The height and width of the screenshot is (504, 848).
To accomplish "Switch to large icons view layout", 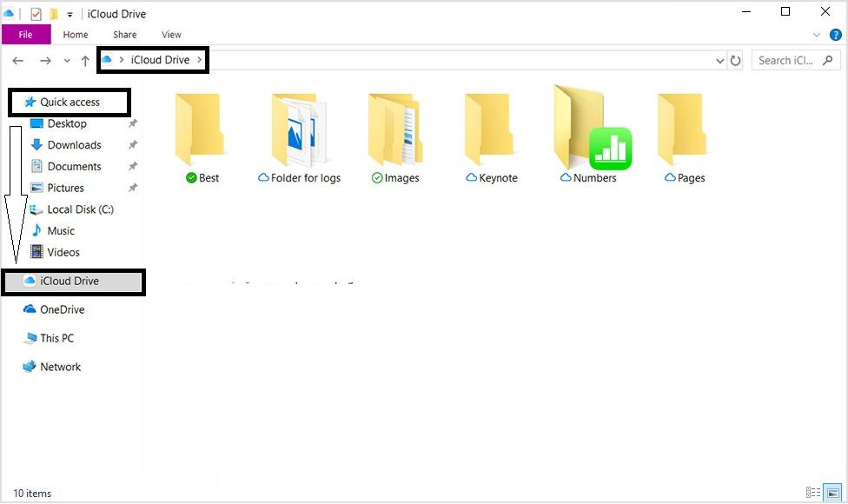I will click(x=833, y=493).
